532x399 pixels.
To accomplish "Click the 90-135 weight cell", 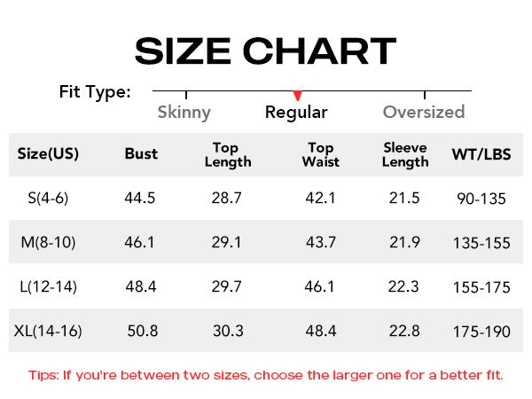I will (481, 199).
